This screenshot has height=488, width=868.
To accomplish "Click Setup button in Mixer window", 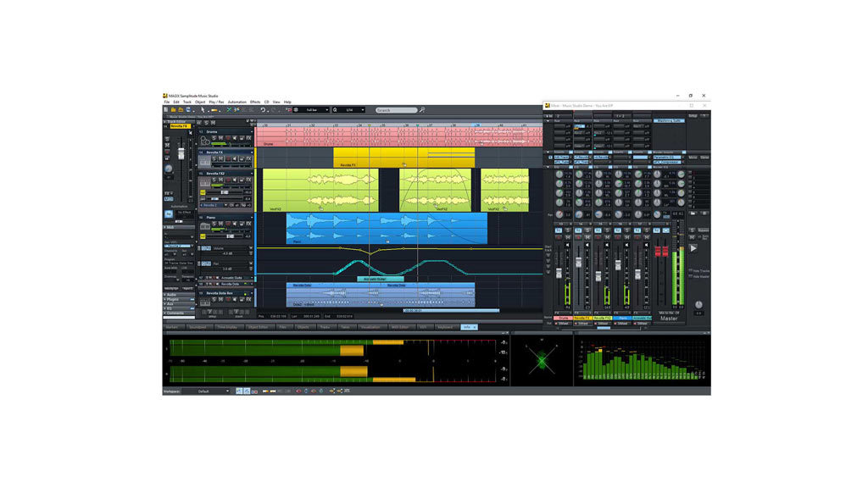I will point(693,115).
